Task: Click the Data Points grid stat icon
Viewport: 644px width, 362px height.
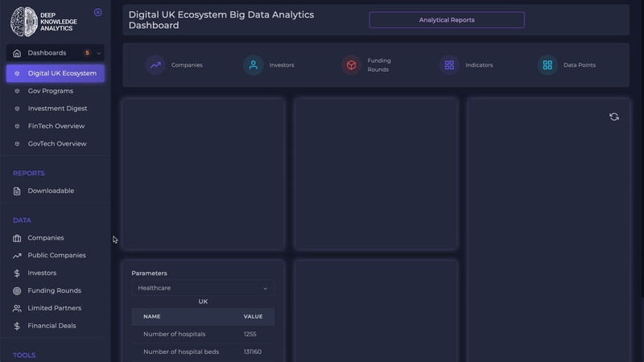Action: (547, 65)
